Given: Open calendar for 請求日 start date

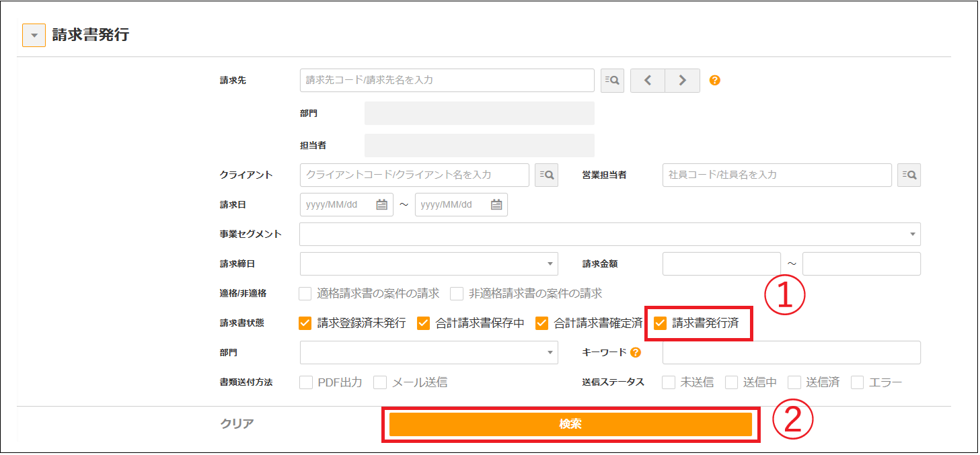Looking at the screenshot, I should [x=381, y=205].
